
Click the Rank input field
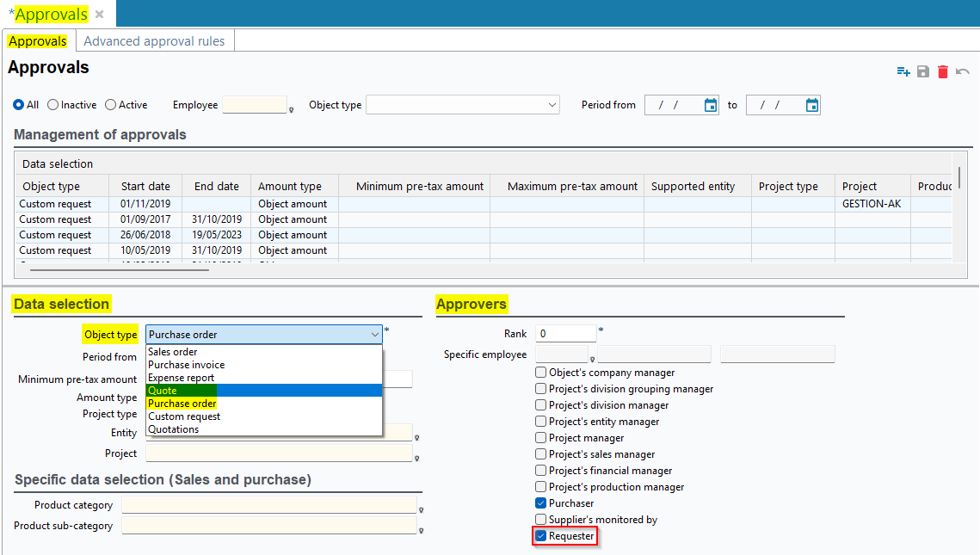565,333
